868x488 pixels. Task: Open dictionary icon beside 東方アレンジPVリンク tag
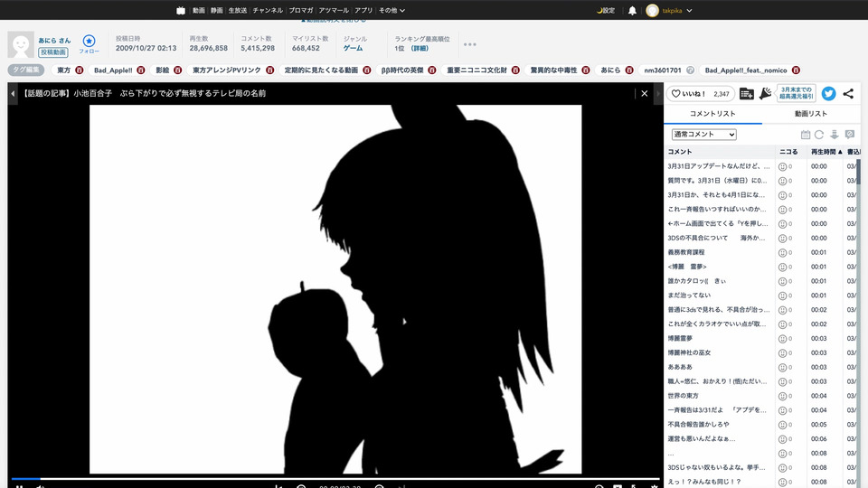pos(269,70)
